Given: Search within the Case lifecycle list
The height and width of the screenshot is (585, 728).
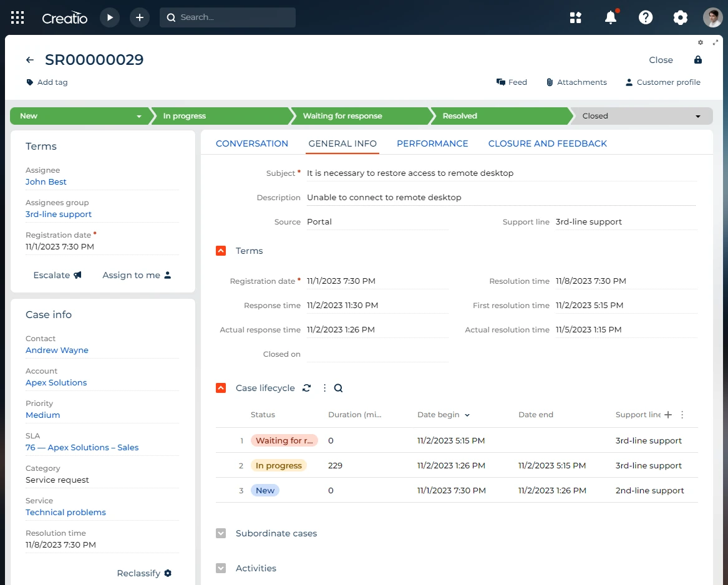Looking at the screenshot, I should 338,388.
